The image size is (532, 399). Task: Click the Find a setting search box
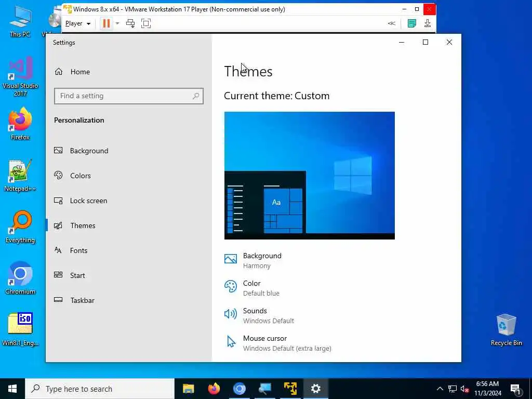tap(129, 96)
